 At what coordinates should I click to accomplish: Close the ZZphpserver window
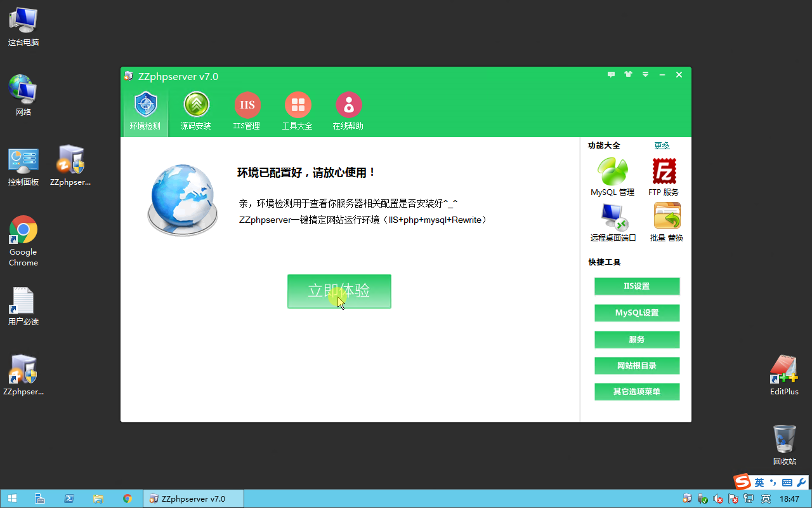point(679,74)
